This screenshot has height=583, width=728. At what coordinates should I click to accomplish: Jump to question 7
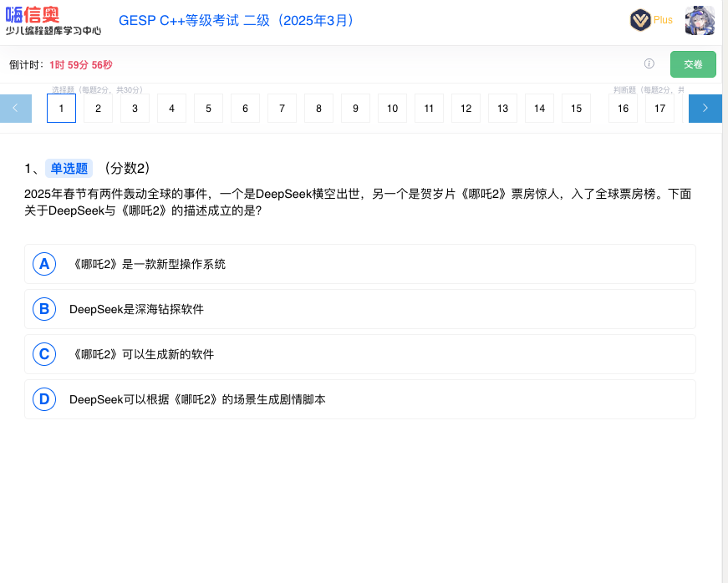point(282,109)
